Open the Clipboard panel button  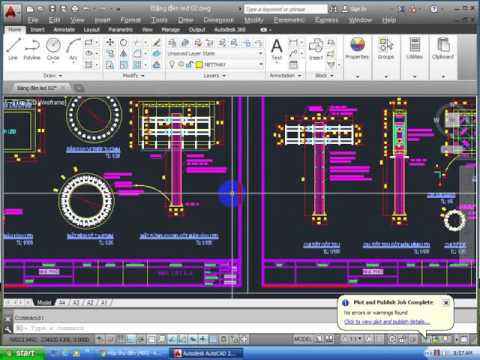click(x=443, y=49)
